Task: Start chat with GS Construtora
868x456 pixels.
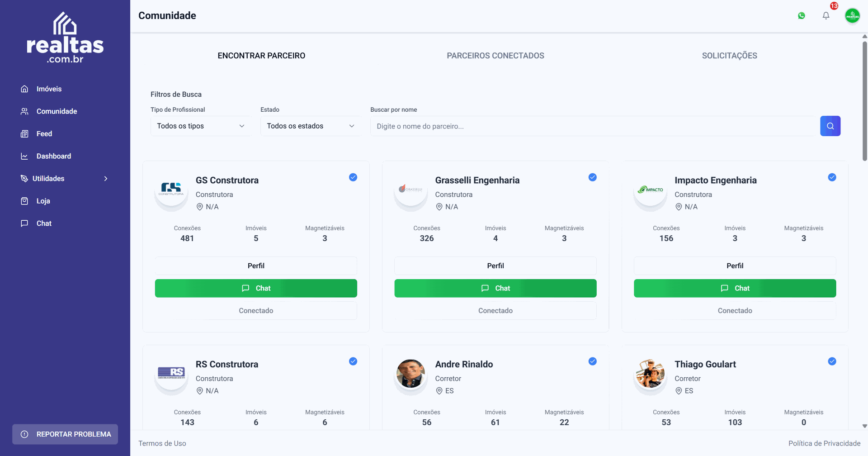Action: pyautogui.click(x=256, y=288)
